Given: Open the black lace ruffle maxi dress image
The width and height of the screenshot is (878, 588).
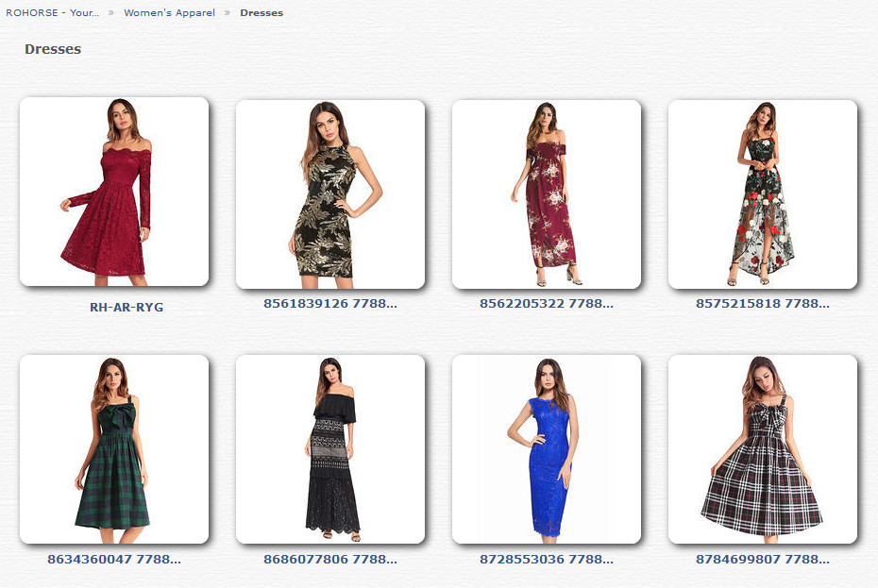Looking at the screenshot, I should [330, 449].
